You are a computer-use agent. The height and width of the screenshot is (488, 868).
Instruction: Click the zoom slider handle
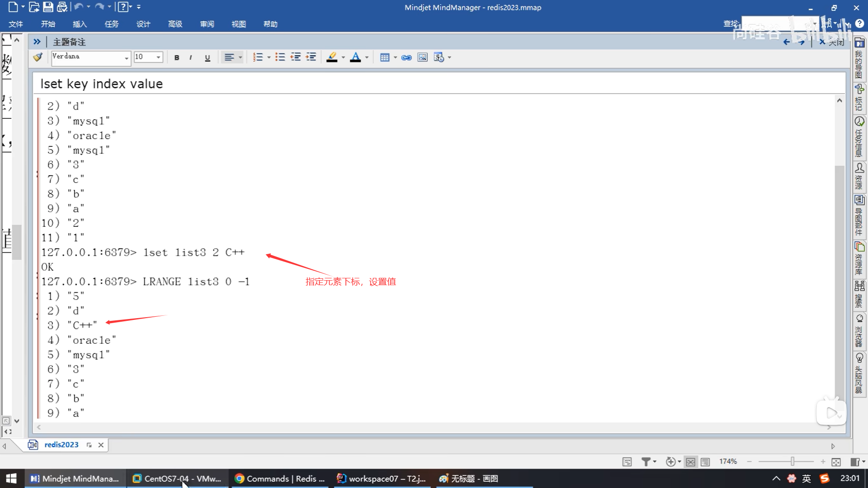(792, 461)
